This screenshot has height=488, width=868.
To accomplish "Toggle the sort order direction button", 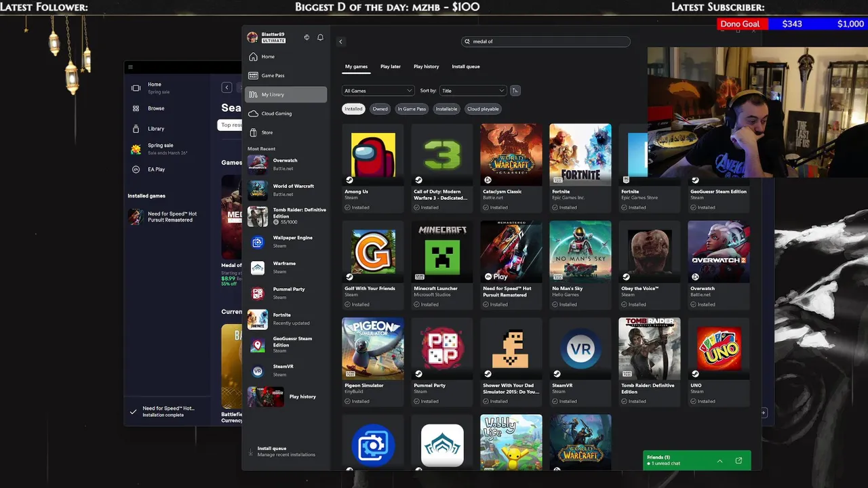I will pos(515,91).
